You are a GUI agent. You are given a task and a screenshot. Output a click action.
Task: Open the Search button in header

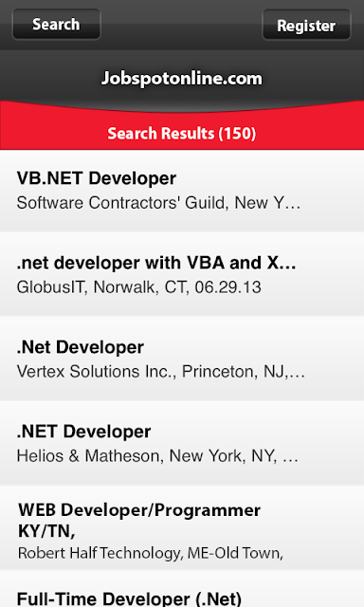pyautogui.click(x=57, y=25)
